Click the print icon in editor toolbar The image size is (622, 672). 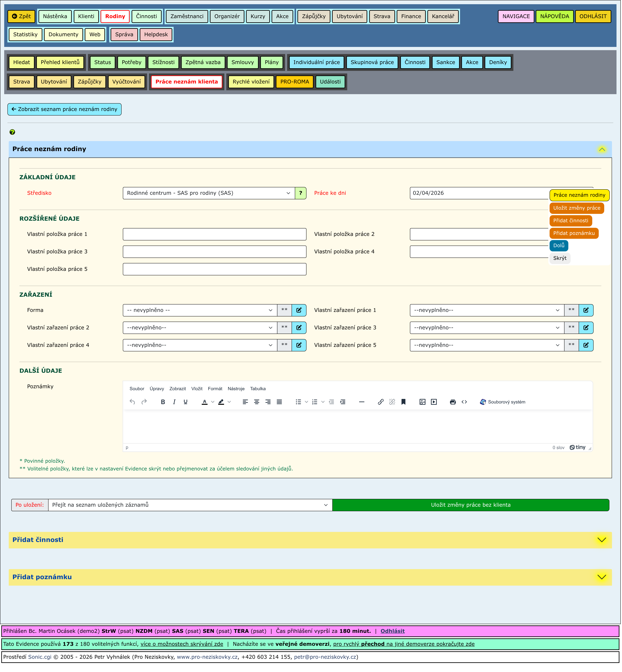pyautogui.click(x=453, y=402)
